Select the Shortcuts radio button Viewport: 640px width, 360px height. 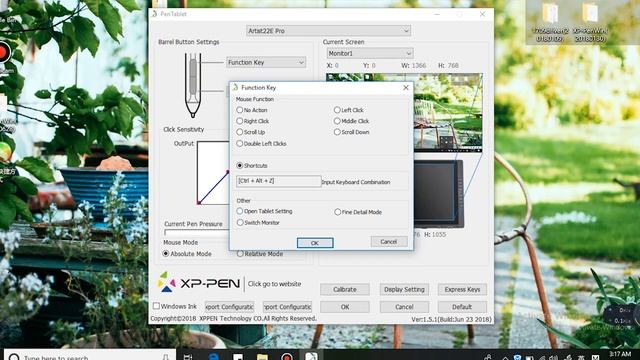[x=240, y=165]
